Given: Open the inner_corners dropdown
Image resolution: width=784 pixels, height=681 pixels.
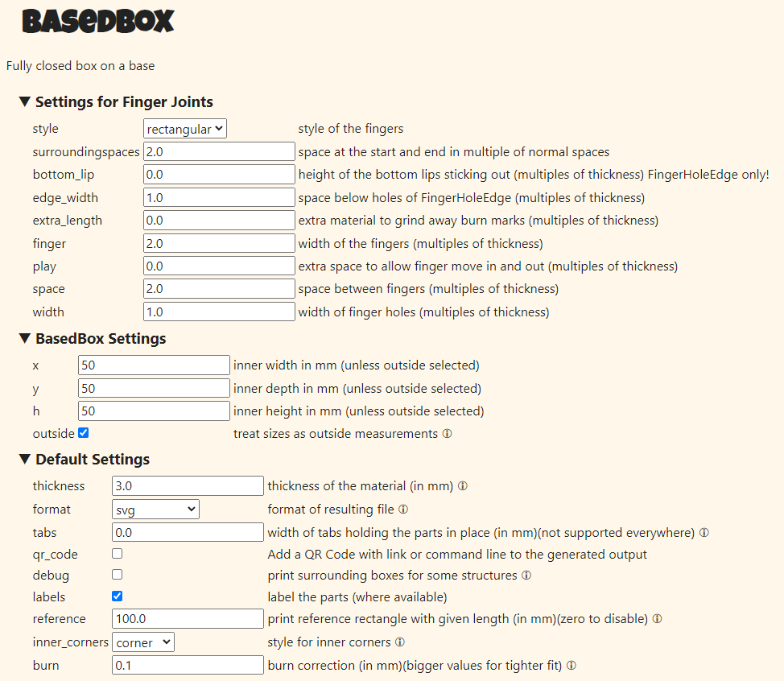Looking at the screenshot, I should point(143,642).
